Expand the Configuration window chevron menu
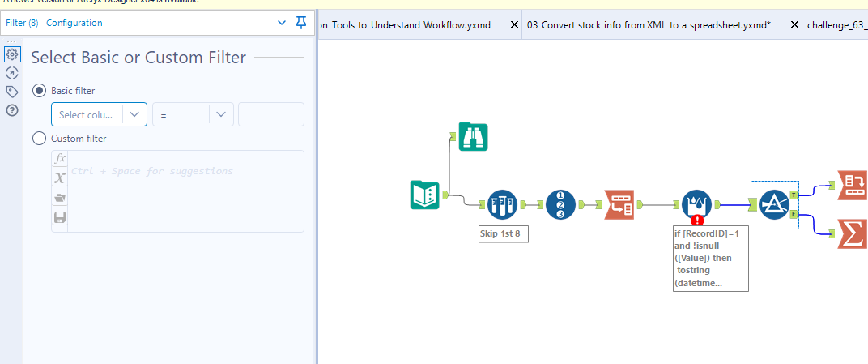The width and height of the screenshot is (868, 364). (282, 23)
